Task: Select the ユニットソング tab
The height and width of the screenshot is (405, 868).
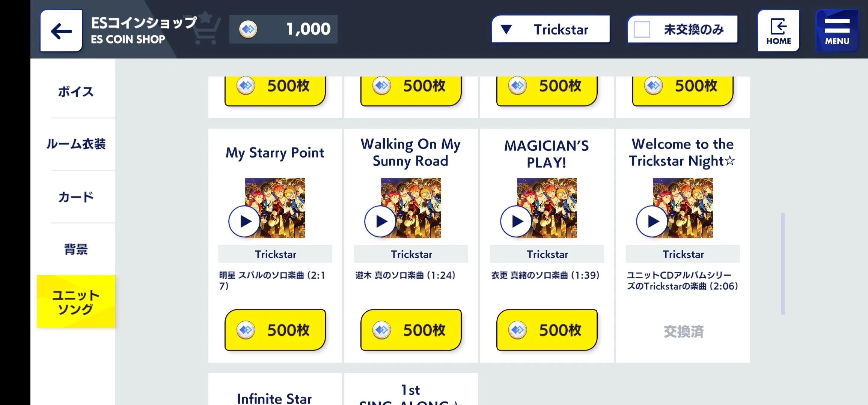Action: click(76, 301)
